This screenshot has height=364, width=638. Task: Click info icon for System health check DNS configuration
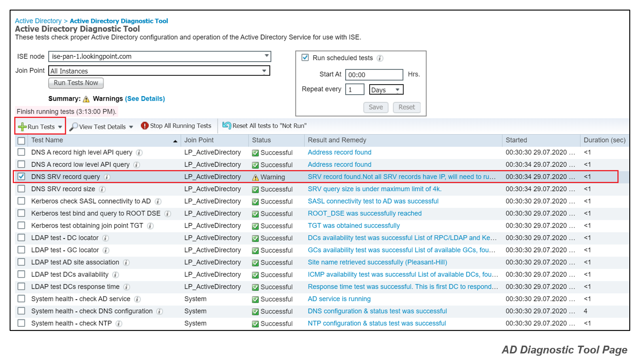[x=159, y=312]
